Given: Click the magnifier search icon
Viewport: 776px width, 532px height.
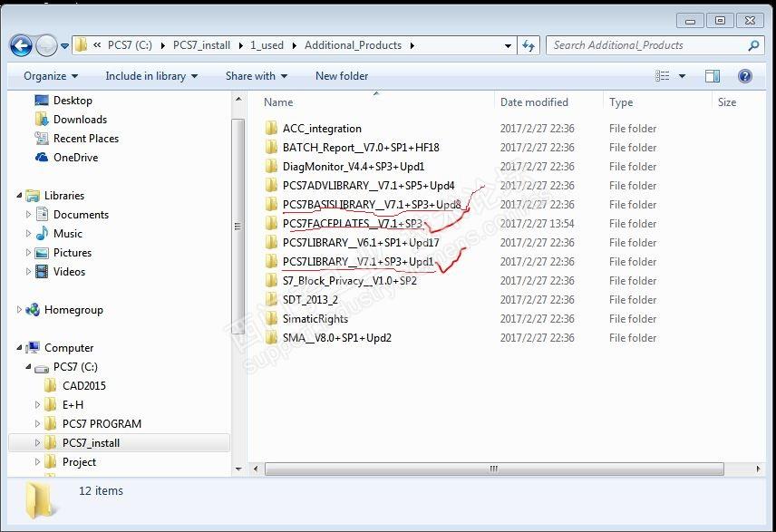Looking at the screenshot, I should click(753, 45).
